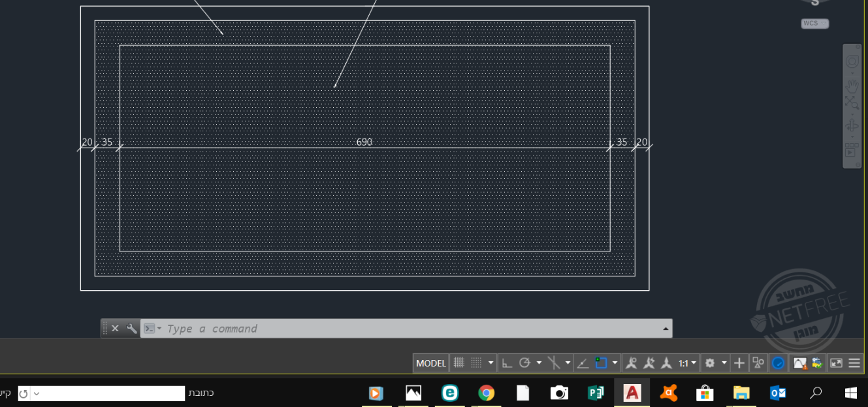Select the right 20 dimension text
The height and width of the screenshot is (407, 868).
pos(642,142)
